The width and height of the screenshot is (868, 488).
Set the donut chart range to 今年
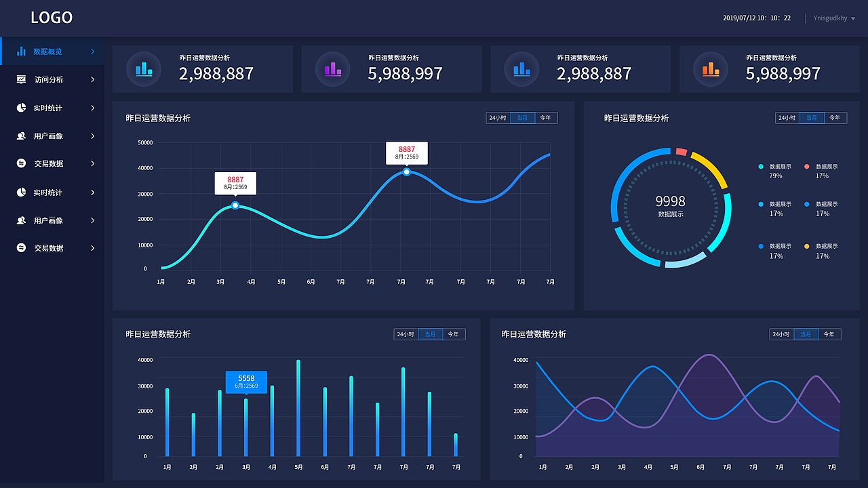coord(835,118)
